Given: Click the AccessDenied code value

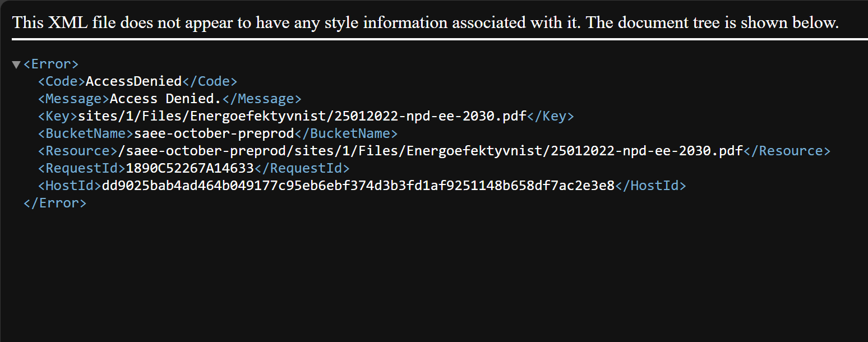Looking at the screenshot, I should [133, 81].
